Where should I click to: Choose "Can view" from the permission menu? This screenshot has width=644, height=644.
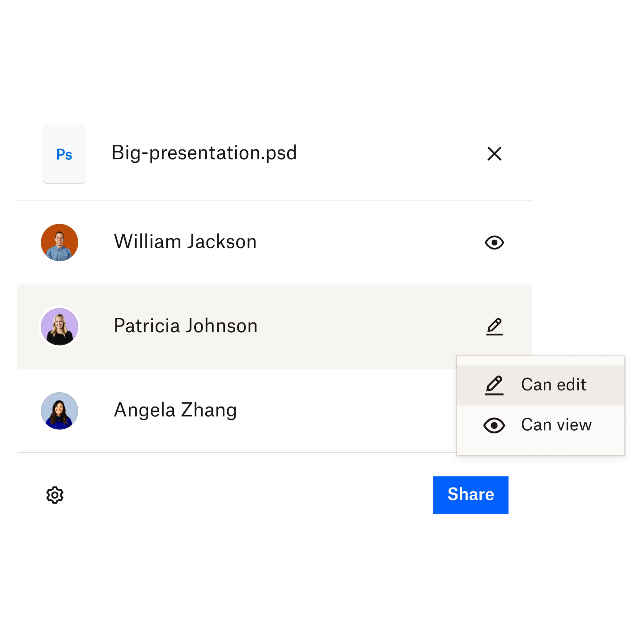pos(556,425)
